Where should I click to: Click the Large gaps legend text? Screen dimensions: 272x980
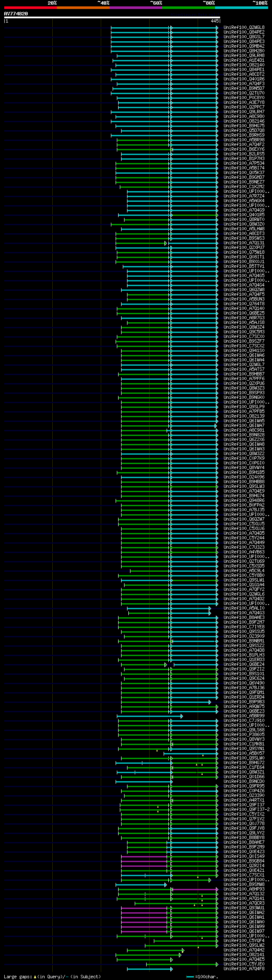(52, 977)
